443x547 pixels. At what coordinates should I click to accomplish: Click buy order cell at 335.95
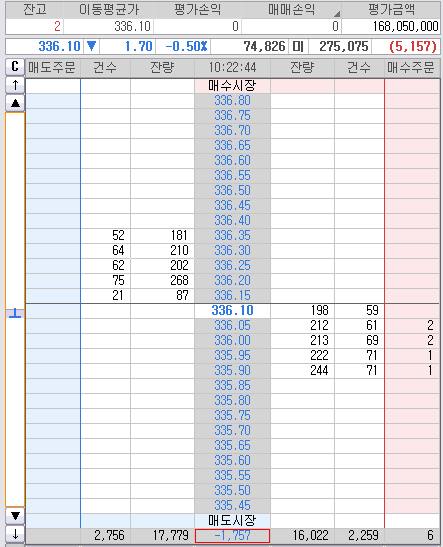pos(412,355)
